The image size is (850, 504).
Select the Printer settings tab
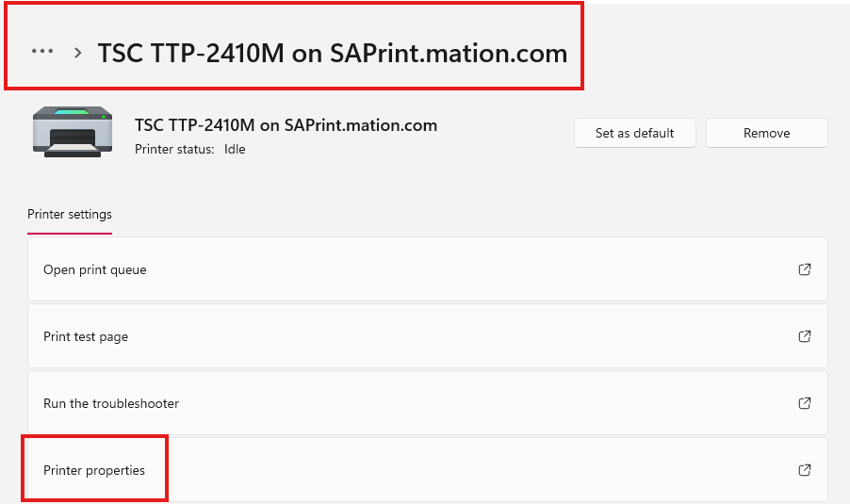coord(70,215)
